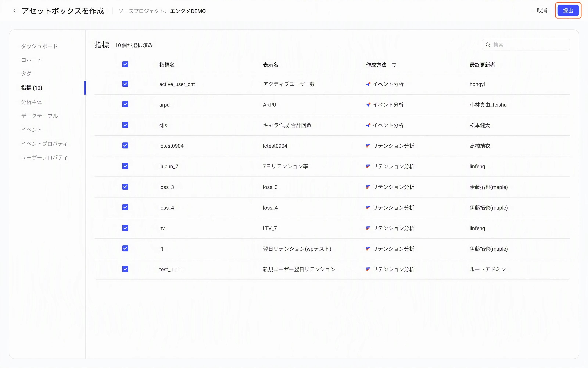Deselect the test_1111 row checkbox
The width and height of the screenshot is (588, 368).
[125, 269]
